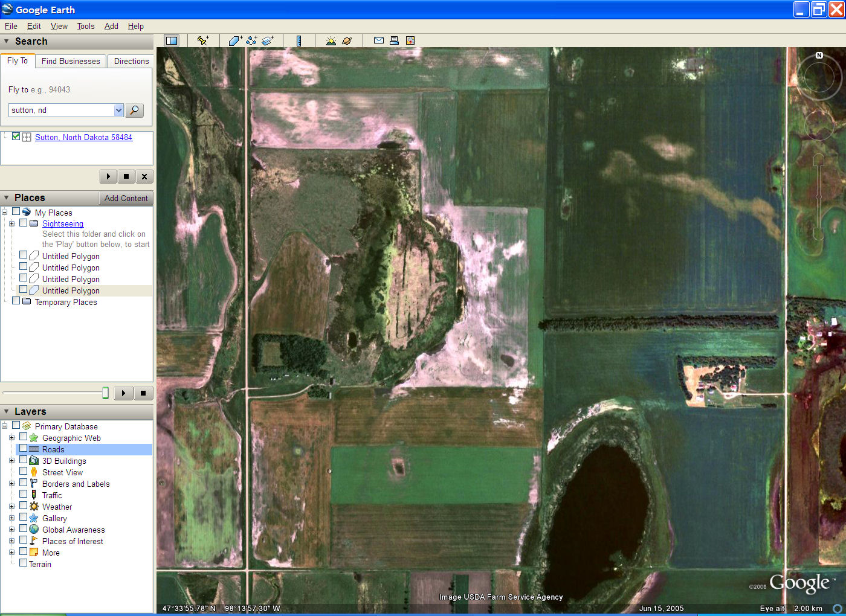Check the Temporary Places checkbox

[16, 301]
